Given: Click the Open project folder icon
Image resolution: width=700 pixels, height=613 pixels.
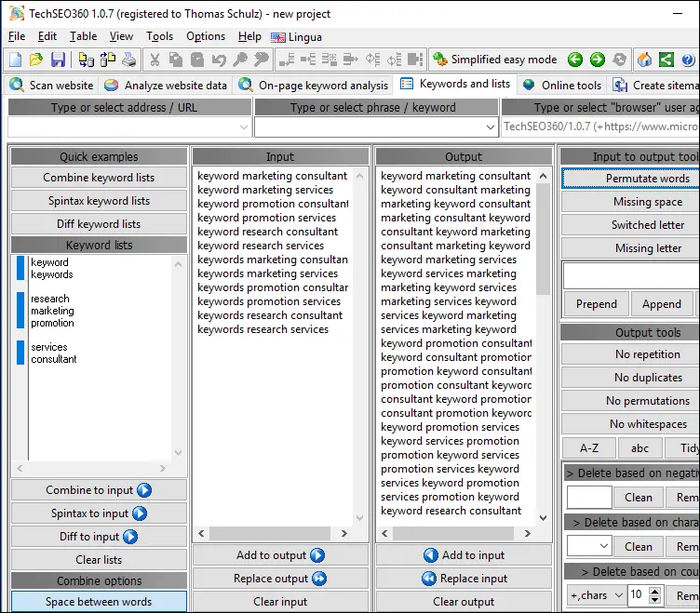Looking at the screenshot, I should click(x=36, y=60).
